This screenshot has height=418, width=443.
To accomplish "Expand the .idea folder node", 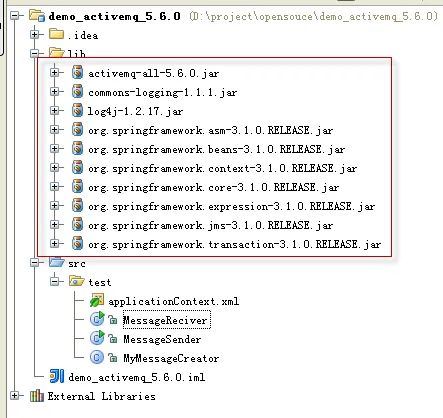I will click(35, 34).
